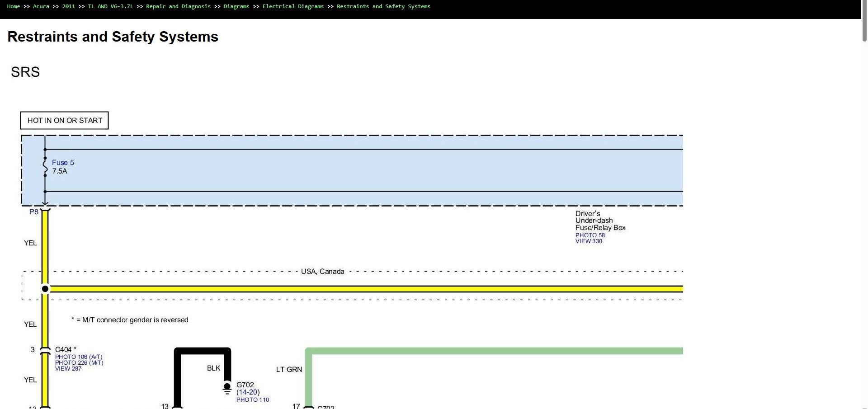Open PHOTO 226 (M/T) link

point(79,362)
